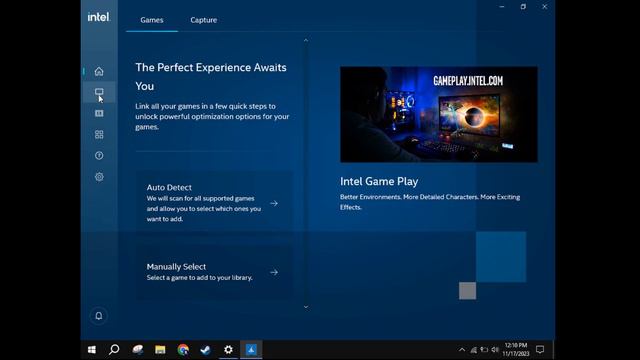
Task: Click the taskbar clock showing 11/17/2023
Action: pyautogui.click(x=516, y=350)
